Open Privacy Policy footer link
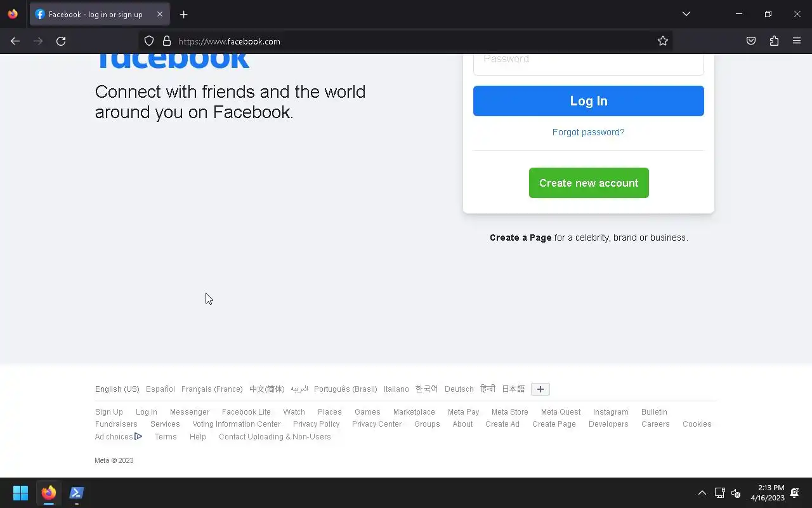The height and width of the screenshot is (508, 812). point(317,424)
